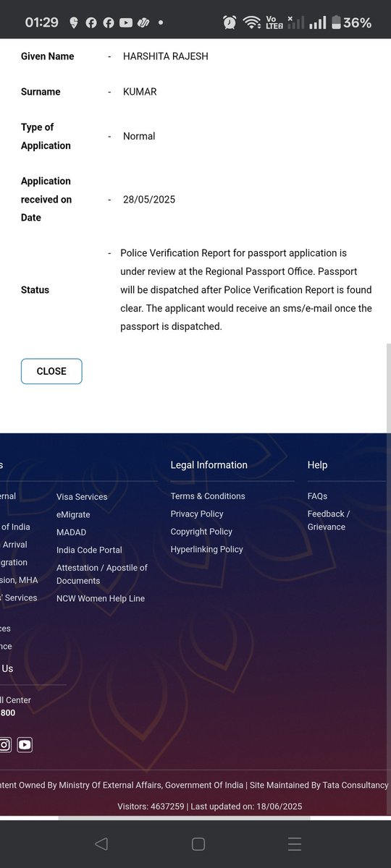The width and height of the screenshot is (391, 868).
Task: Tap the Given Name label
Action: pos(47,56)
